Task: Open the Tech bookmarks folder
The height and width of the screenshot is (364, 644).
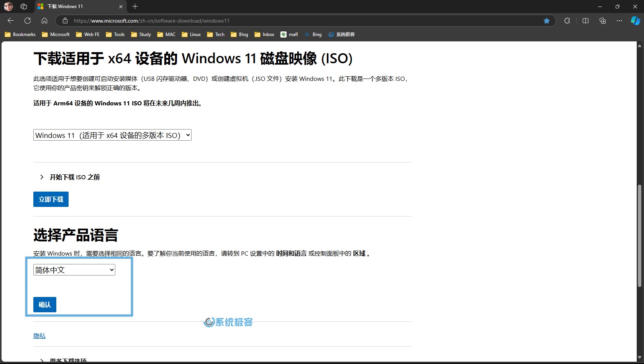Action: [216, 34]
